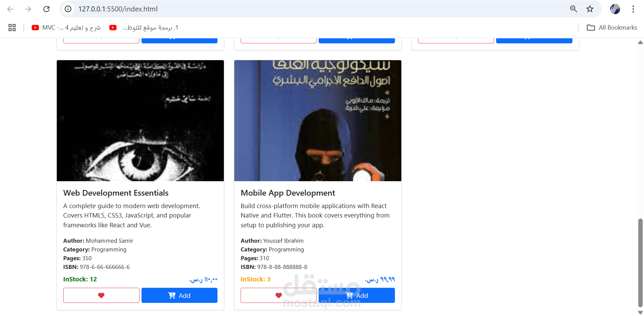
Task: Select the Mobile App Development price
Action: pyautogui.click(x=380, y=279)
